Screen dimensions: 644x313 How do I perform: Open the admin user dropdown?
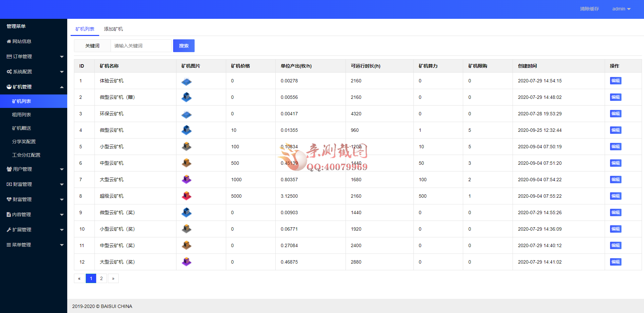pyautogui.click(x=621, y=9)
